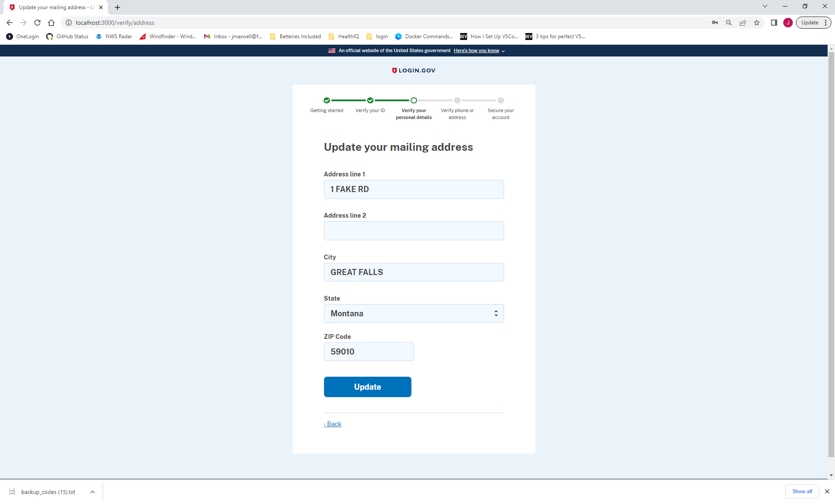This screenshot has height=504, width=835.
Task: Click the bookmark star icon
Action: pos(757,23)
